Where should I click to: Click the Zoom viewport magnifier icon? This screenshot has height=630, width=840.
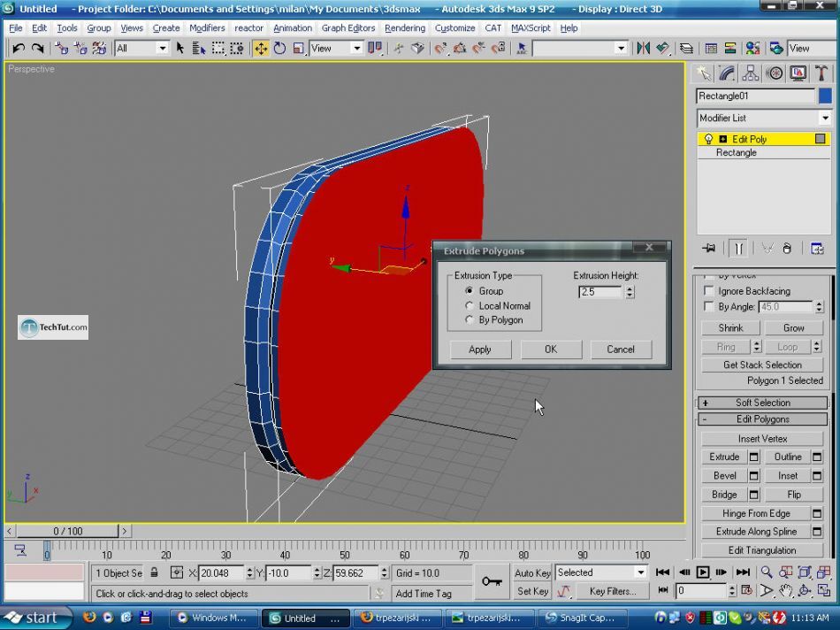click(x=767, y=572)
